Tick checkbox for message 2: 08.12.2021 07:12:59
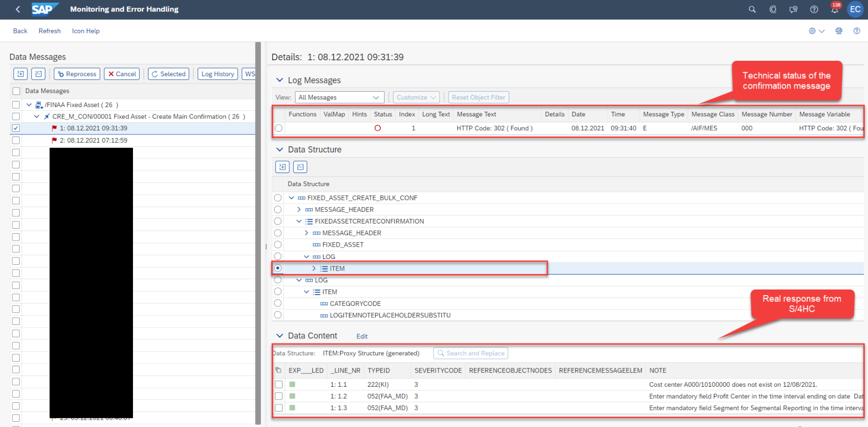The image size is (868, 427). click(16, 140)
